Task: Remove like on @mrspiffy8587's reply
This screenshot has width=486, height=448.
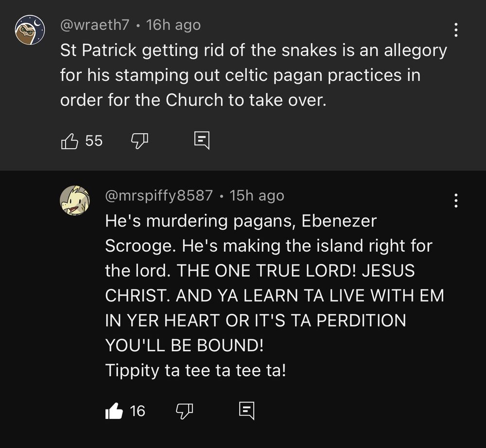Action: [x=114, y=411]
